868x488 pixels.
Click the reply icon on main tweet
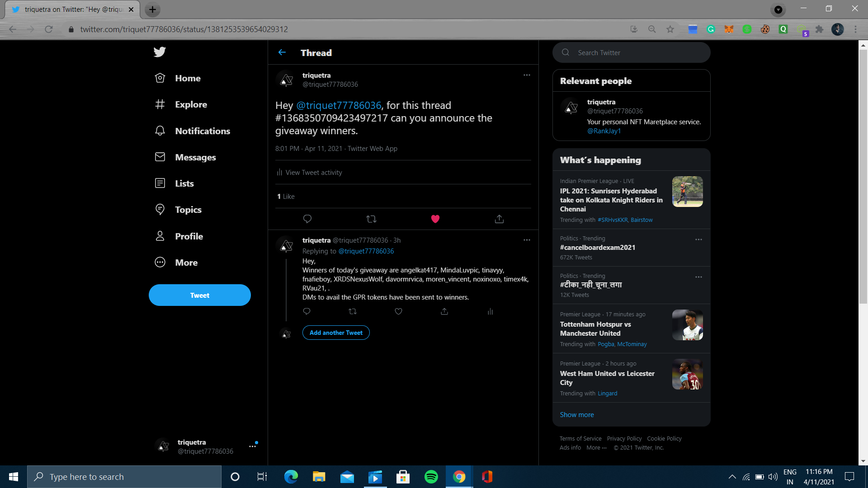(307, 219)
